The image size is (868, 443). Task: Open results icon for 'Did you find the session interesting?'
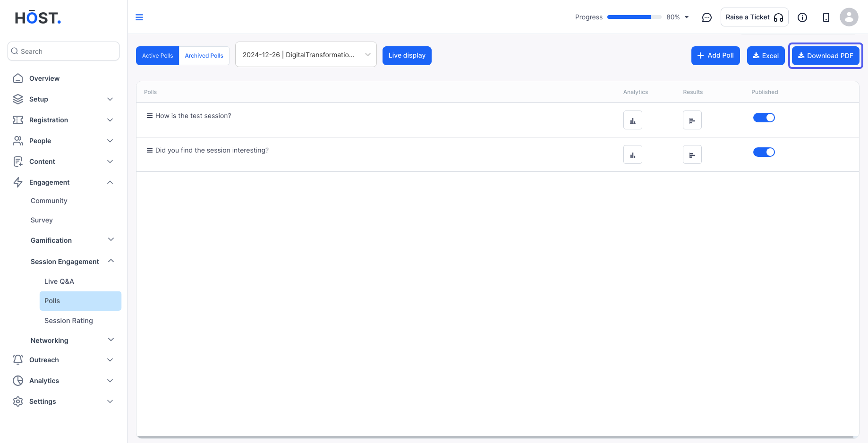(x=692, y=154)
